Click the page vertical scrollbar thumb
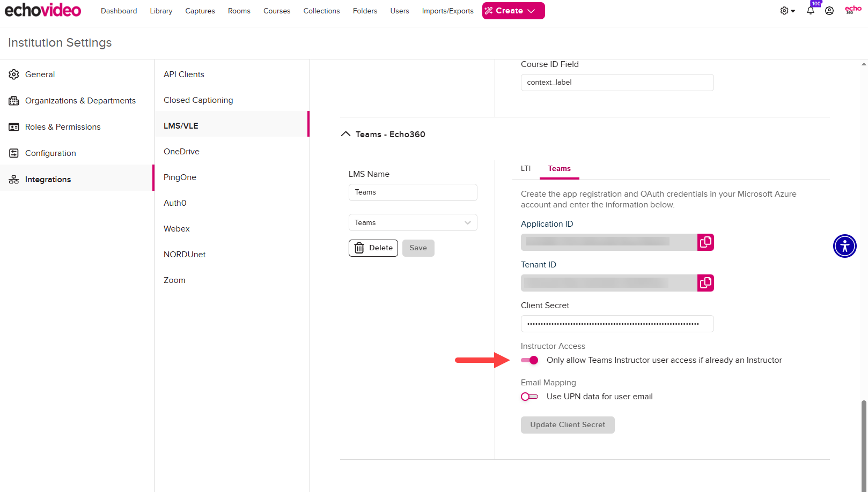The image size is (868, 492). tap(864, 445)
